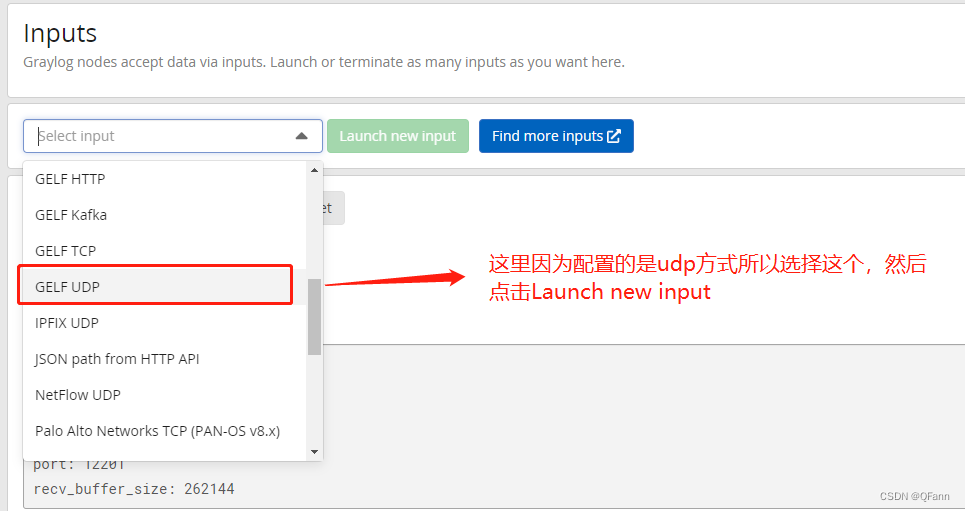The height and width of the screenshot is (511, 965).
Task: Collapse the input list with caret arrow
Action: (302, 136)
